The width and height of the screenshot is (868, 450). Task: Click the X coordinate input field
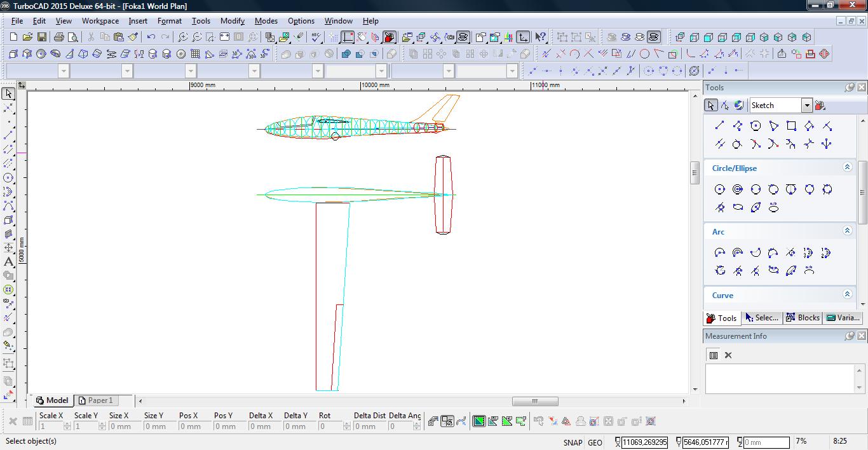pos(644,442)
